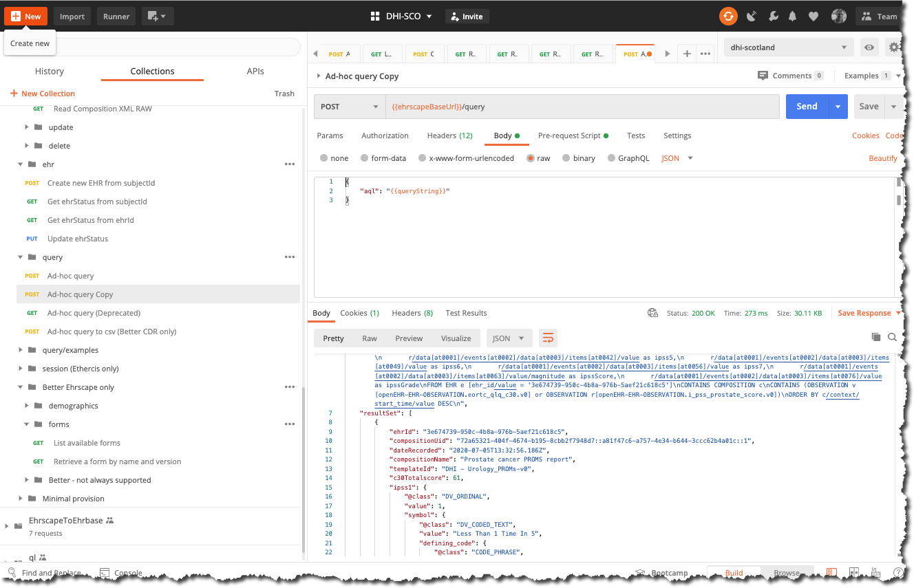
Task: Open the Authorization request tab
Action: pyautogui.click(x=385, y=135)
